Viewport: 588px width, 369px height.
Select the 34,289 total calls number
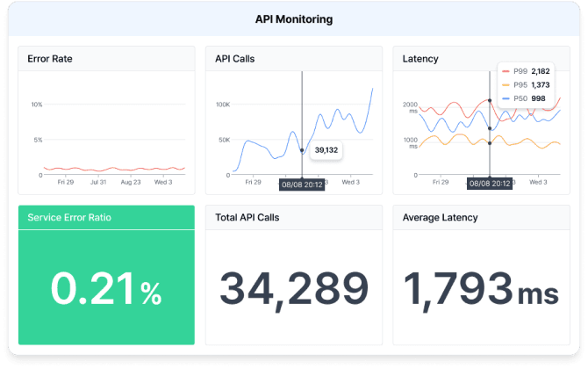293,289
